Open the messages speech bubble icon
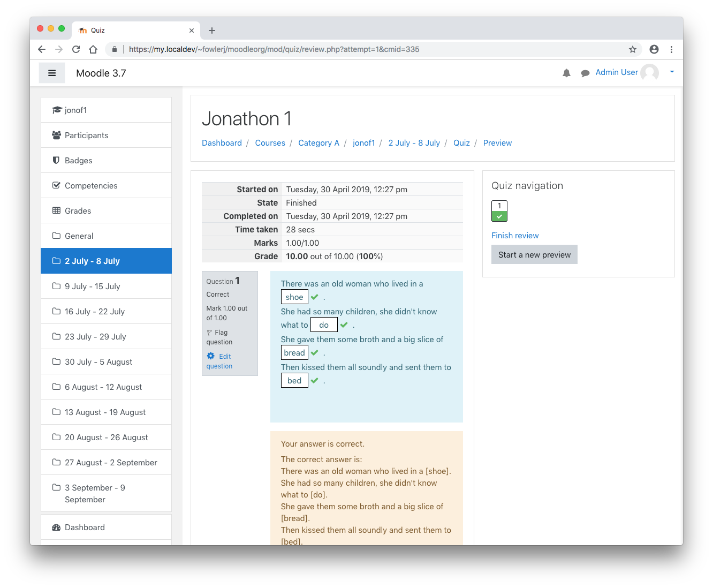The image size is (713, 588). click(x=585, y=73)
